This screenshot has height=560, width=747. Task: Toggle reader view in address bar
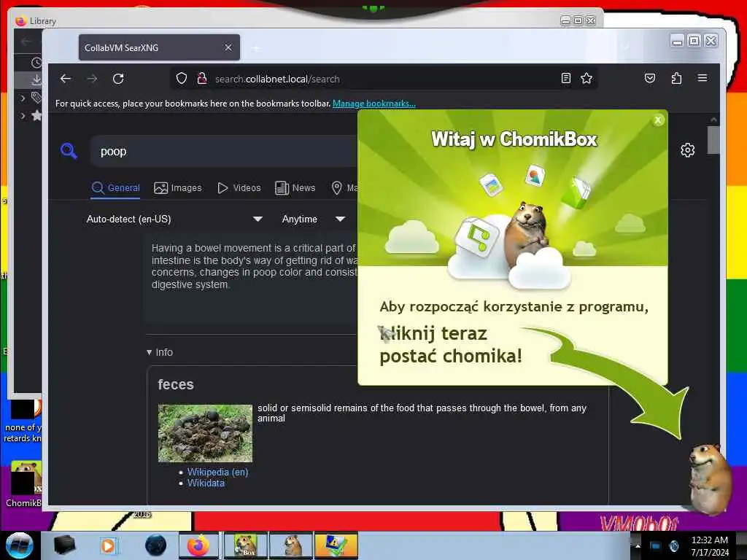pyautogui.click(x=566, y=78)
